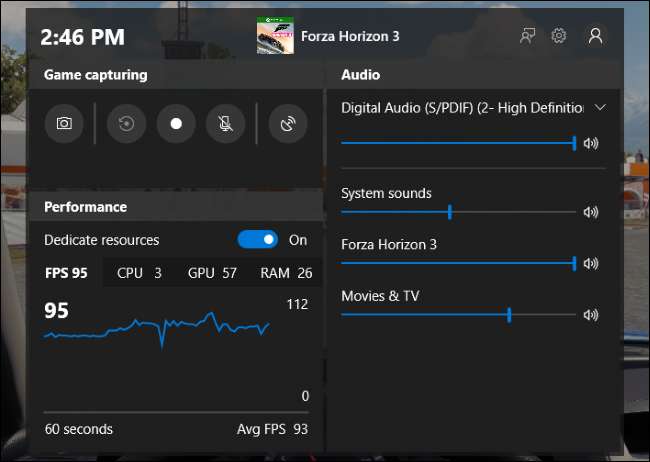Take a screenshot with the camera icon

pyautogui.click(x=64, y=124)
